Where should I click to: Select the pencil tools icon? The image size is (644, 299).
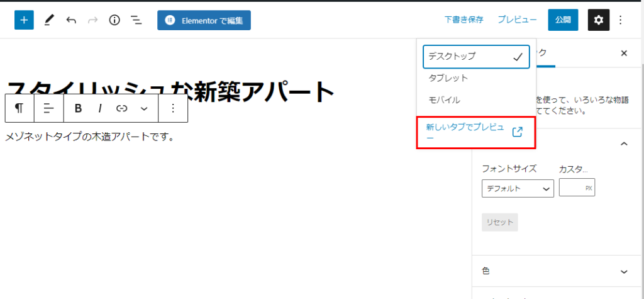pos(48,20)
